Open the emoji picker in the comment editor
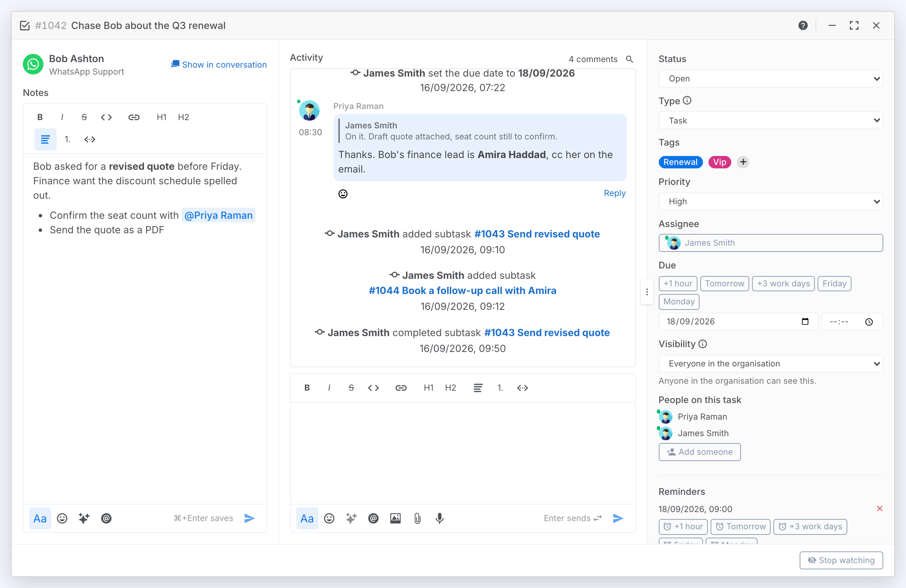 coord(329,518)
